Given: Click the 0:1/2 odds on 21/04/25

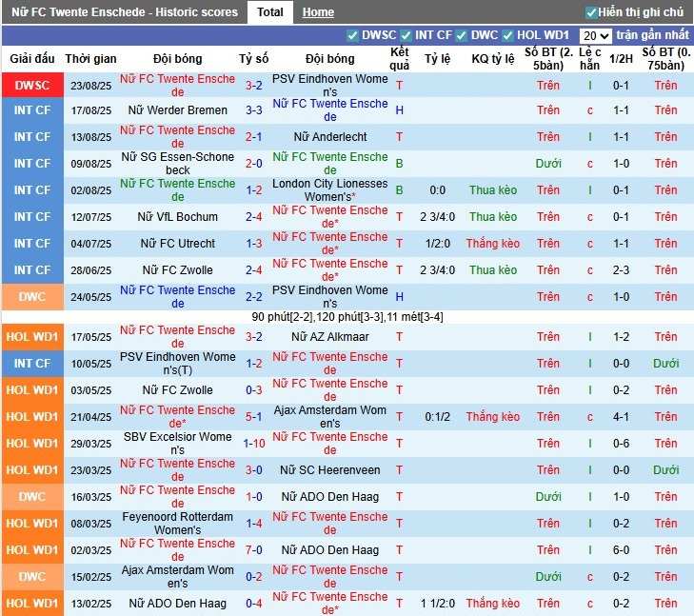Looking at the screenshot, I should [437, 417].
